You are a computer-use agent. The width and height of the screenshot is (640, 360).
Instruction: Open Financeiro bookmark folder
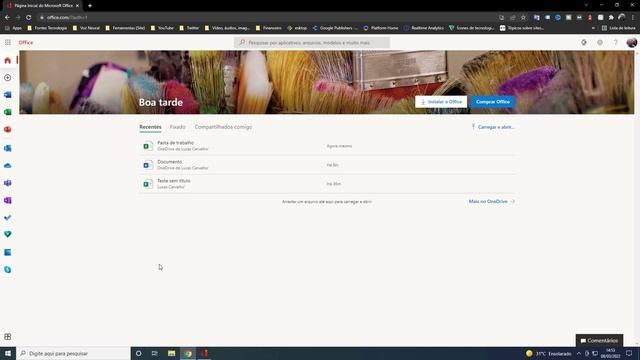tap(269, 28)
